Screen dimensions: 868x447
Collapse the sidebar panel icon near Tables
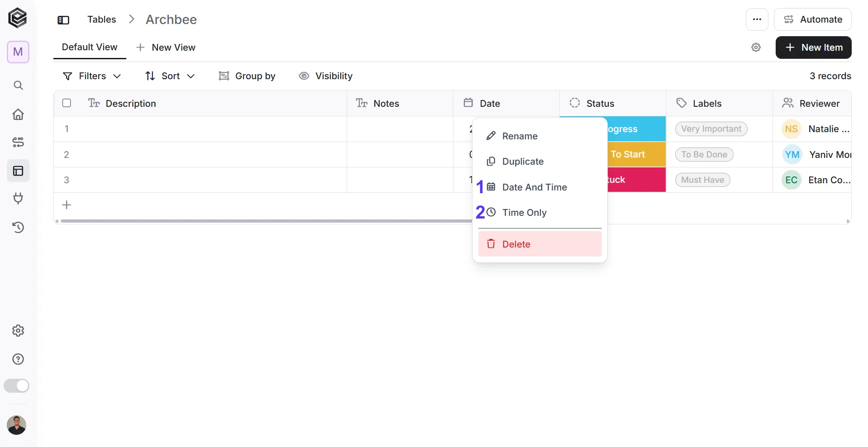pos(63,20)
